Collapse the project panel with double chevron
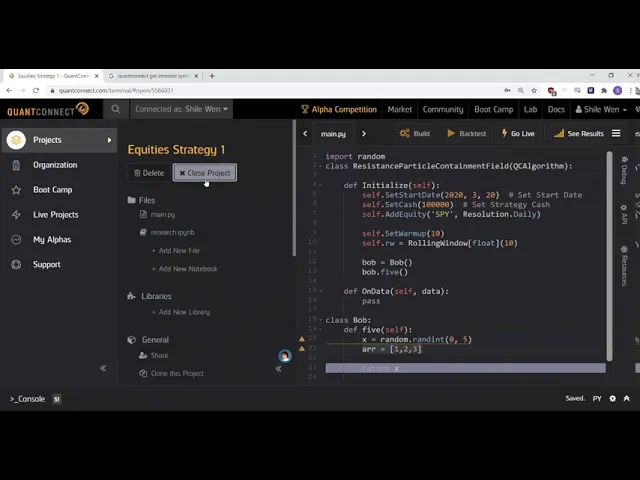 (x=278, y=369)
